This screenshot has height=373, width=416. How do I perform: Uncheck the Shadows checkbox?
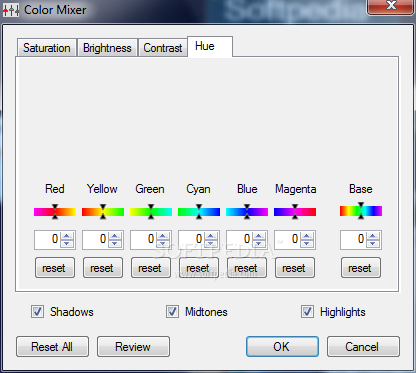[37, 312]
